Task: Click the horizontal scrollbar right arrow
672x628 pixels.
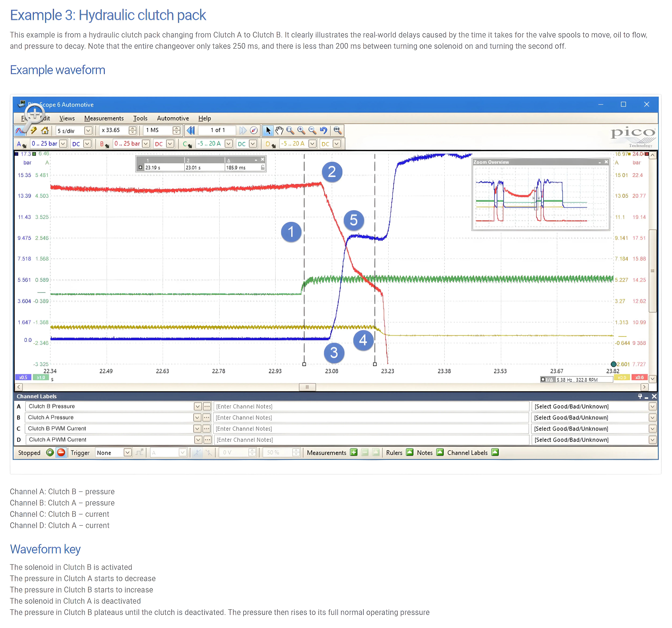Action: tap(644, 387)
